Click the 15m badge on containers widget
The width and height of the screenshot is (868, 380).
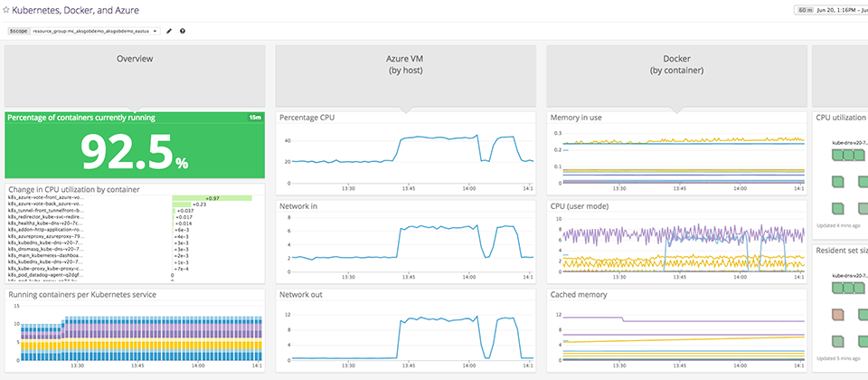click(255, 118)
